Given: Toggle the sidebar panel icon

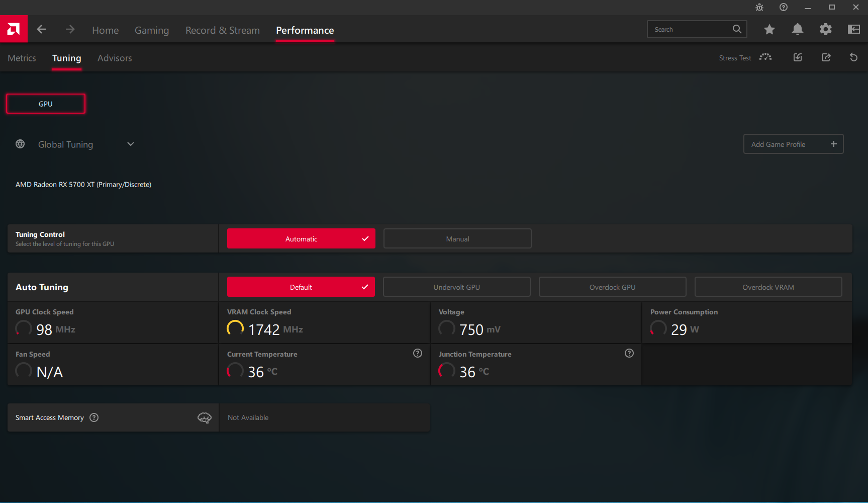Looking at the screenshot, I should 853,30.
